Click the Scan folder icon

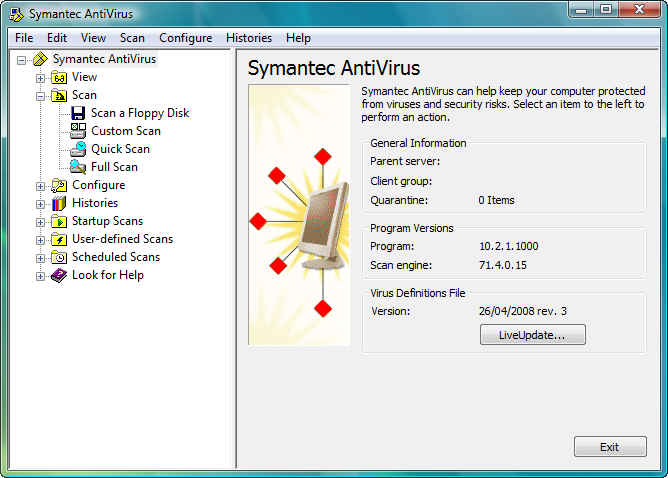[x=59, y=95]
